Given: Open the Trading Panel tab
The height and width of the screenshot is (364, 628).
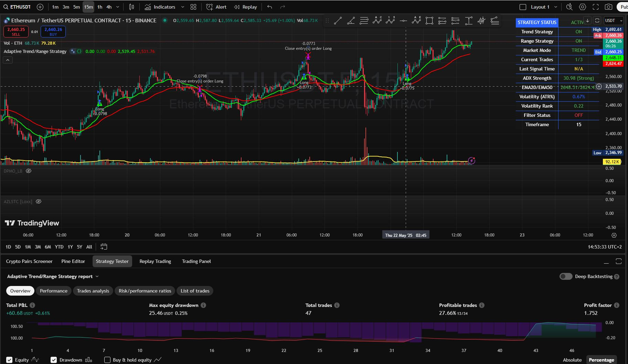Looking at the screenshot, I should click(x=196, y=261).
